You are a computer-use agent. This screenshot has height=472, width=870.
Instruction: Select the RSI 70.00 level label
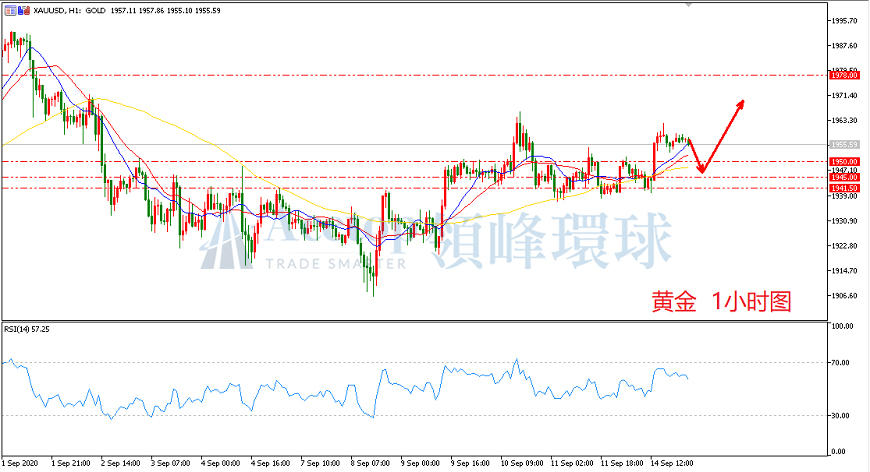[841, 363]
